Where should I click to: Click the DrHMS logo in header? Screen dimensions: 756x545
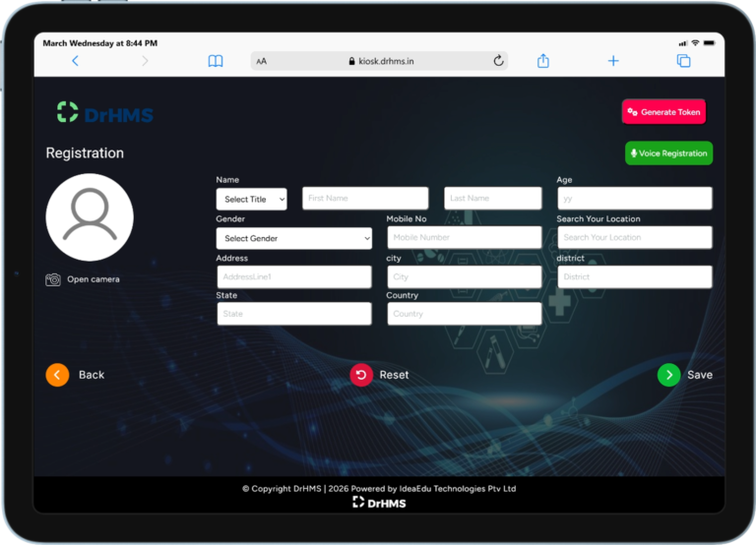105,113
